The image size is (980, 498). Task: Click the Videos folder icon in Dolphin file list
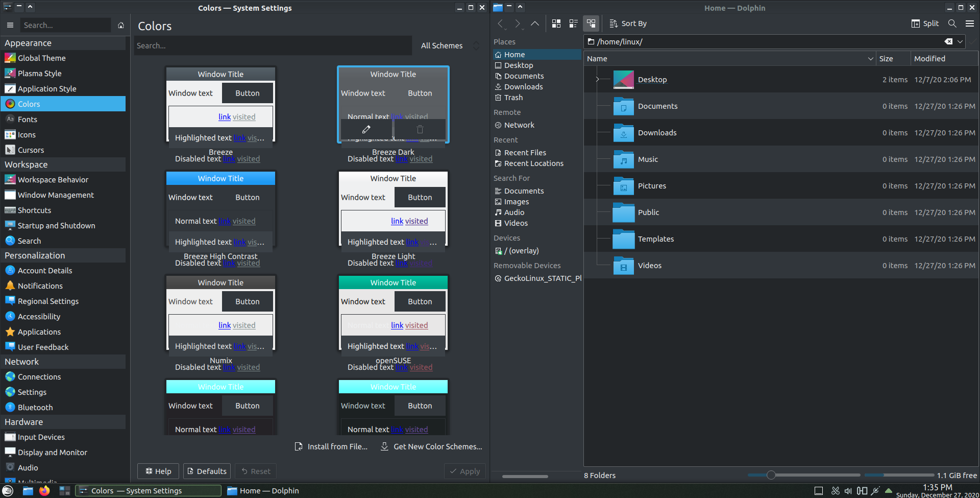623,266
